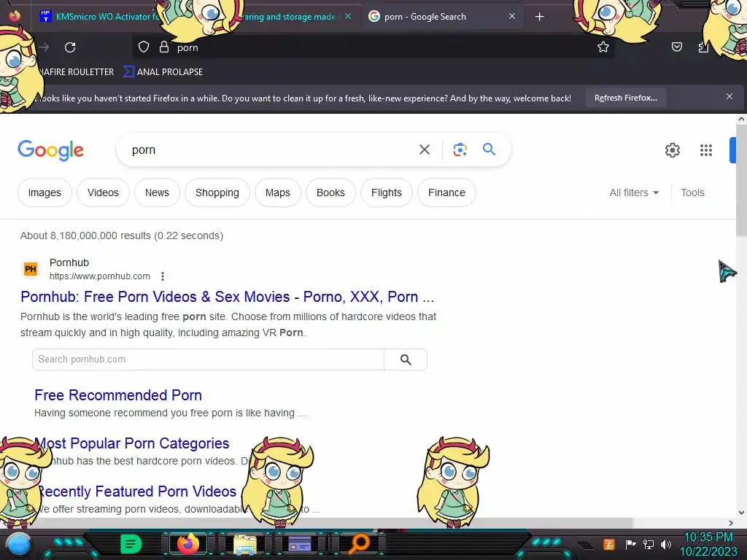
Task: Bookmark this page with the star
Action: click(603, 47)
